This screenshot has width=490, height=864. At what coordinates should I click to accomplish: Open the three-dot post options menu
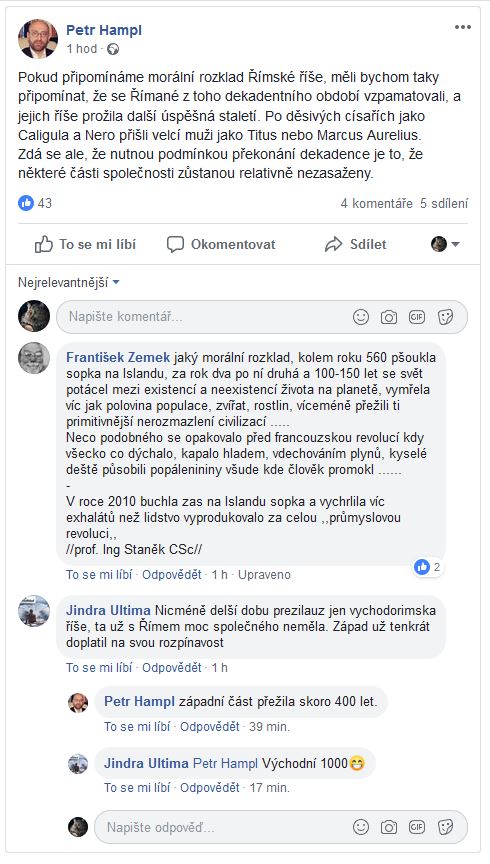click(x=462, y=28)
